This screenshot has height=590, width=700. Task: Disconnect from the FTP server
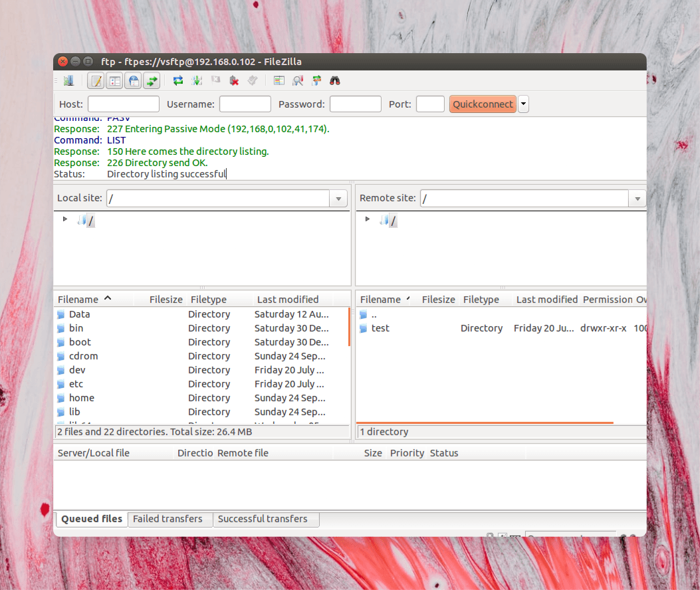coord(234,80)
